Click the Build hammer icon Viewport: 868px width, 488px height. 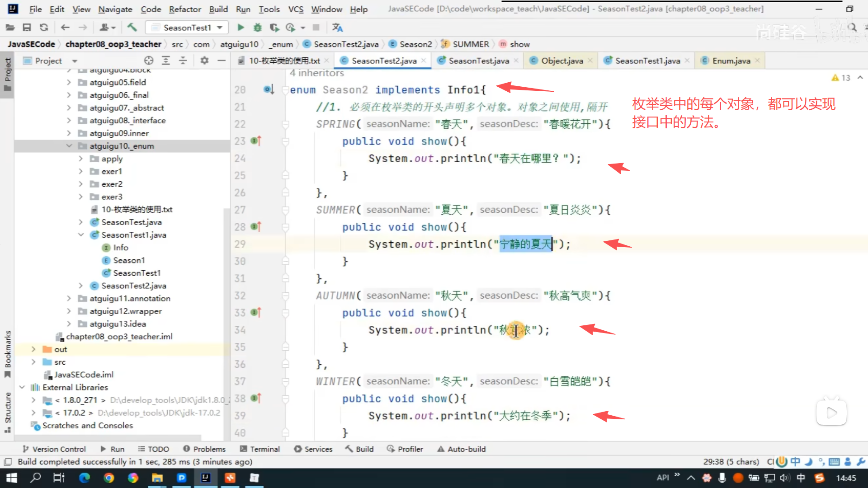[132, 28]
